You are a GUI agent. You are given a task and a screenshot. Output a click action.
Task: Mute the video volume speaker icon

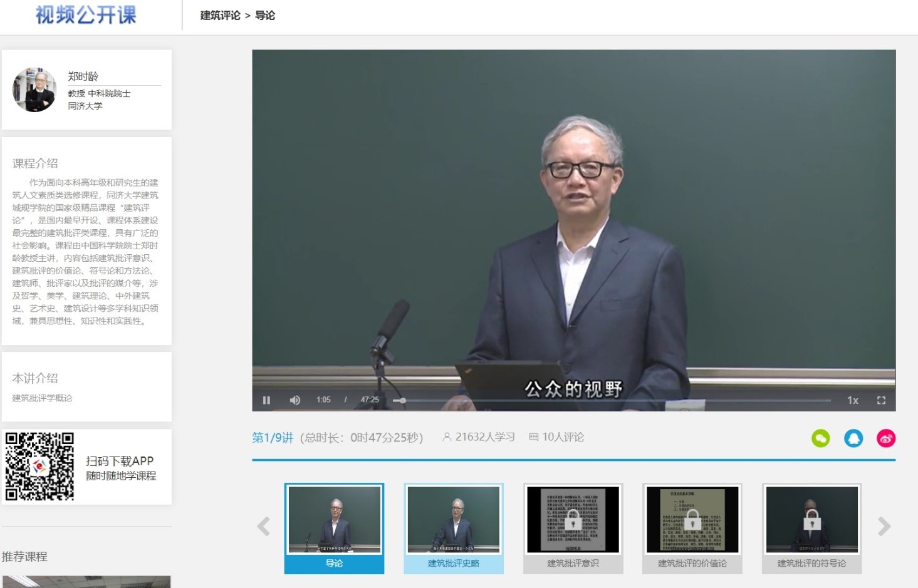coord(295,400)
